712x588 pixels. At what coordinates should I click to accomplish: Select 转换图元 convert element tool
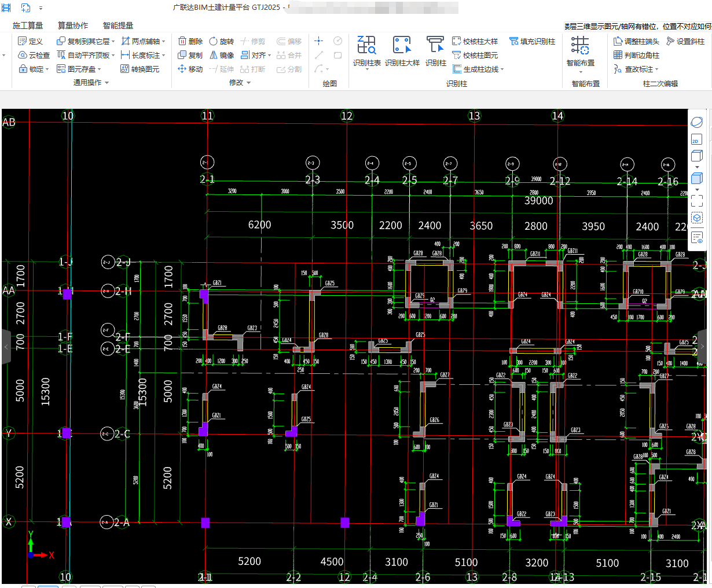(x=140, y=69)
